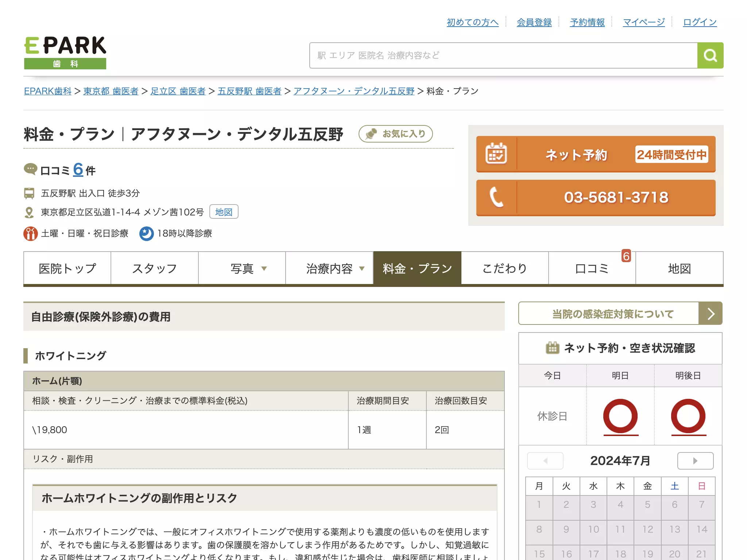Click the red circle under 明後日
This screenshot has height=560, width=747.
pos(688,416)
